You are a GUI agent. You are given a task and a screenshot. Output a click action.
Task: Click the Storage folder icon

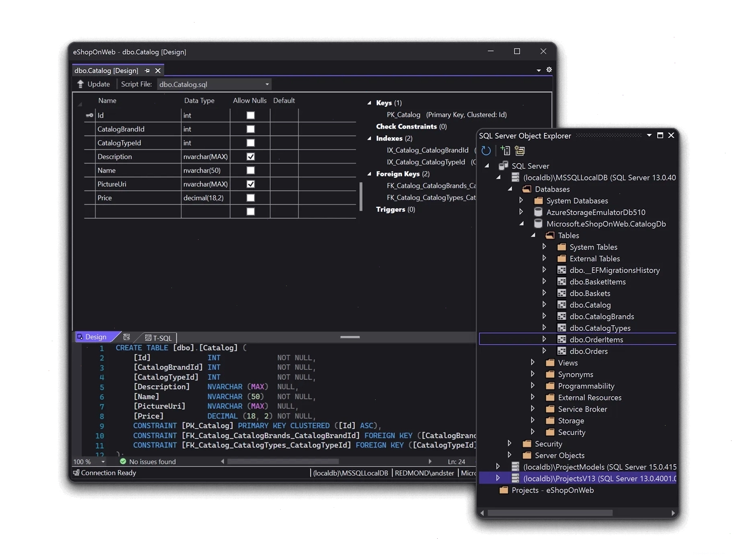point(550,420)
